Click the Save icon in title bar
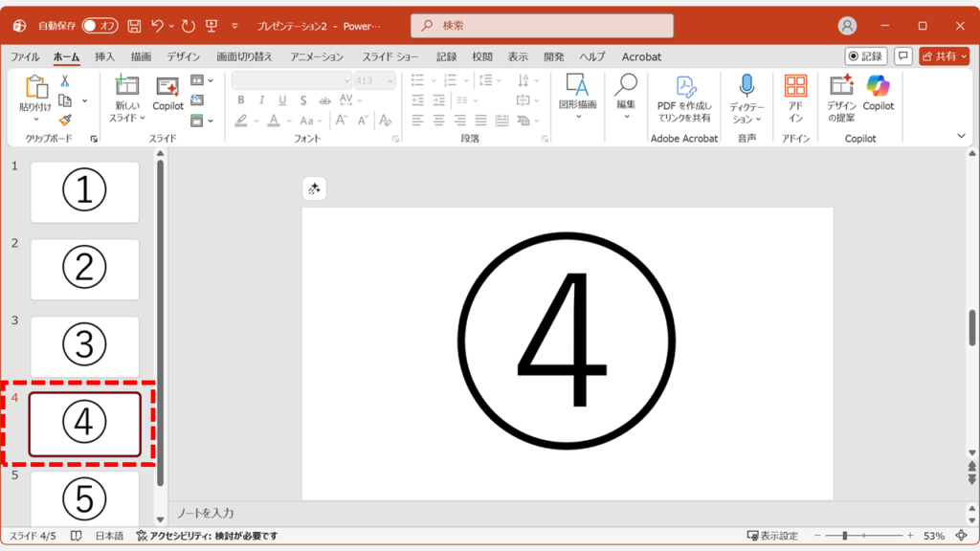980x551 pixels. 134,26
